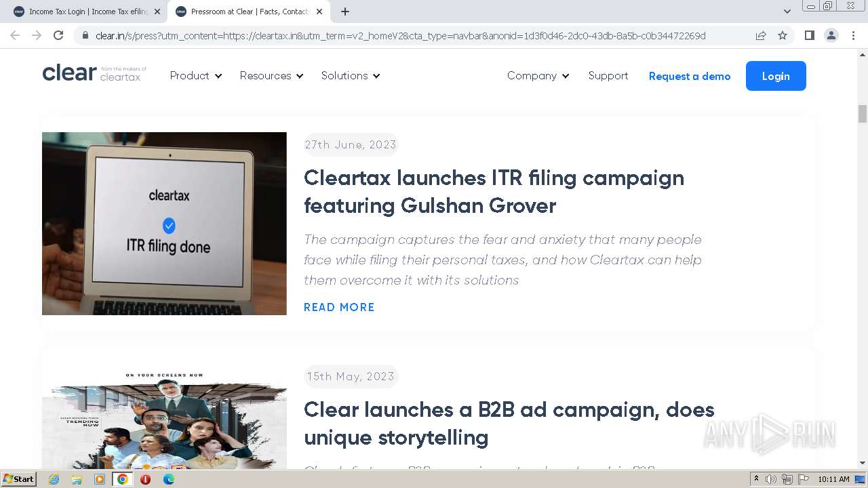Open Chrome three-dot menu
This screenshot has height=488, width=868.
click(x=853, y=35)
